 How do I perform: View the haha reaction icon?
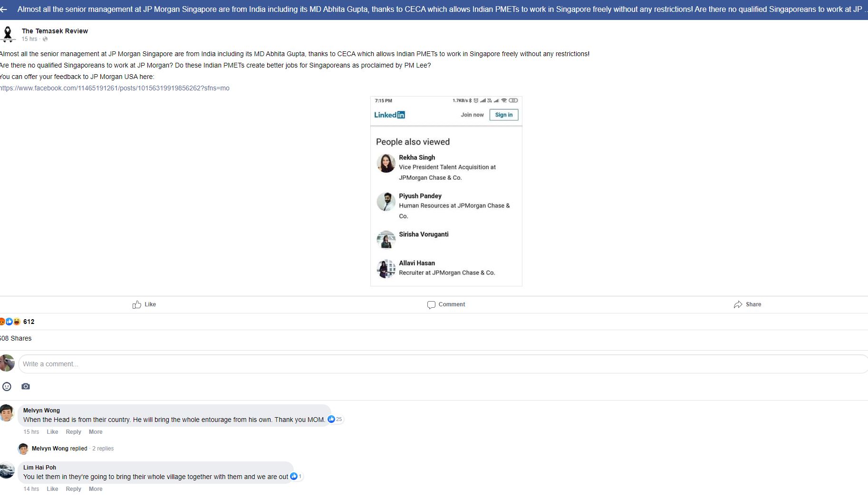(x=17, y=322)
